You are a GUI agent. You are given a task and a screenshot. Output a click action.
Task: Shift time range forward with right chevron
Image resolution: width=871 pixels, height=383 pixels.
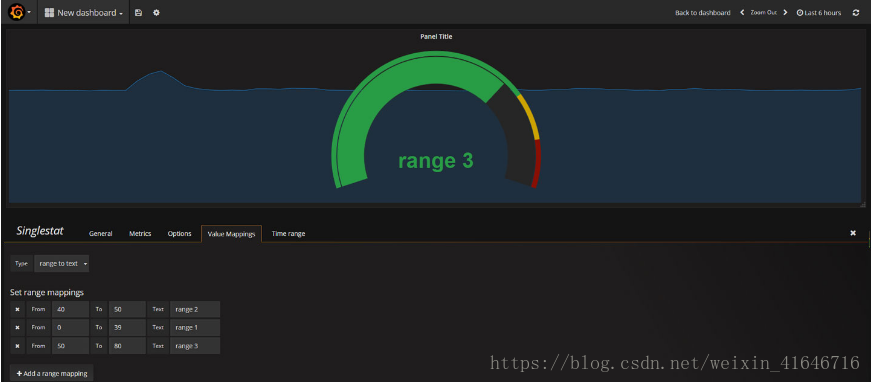785,12
